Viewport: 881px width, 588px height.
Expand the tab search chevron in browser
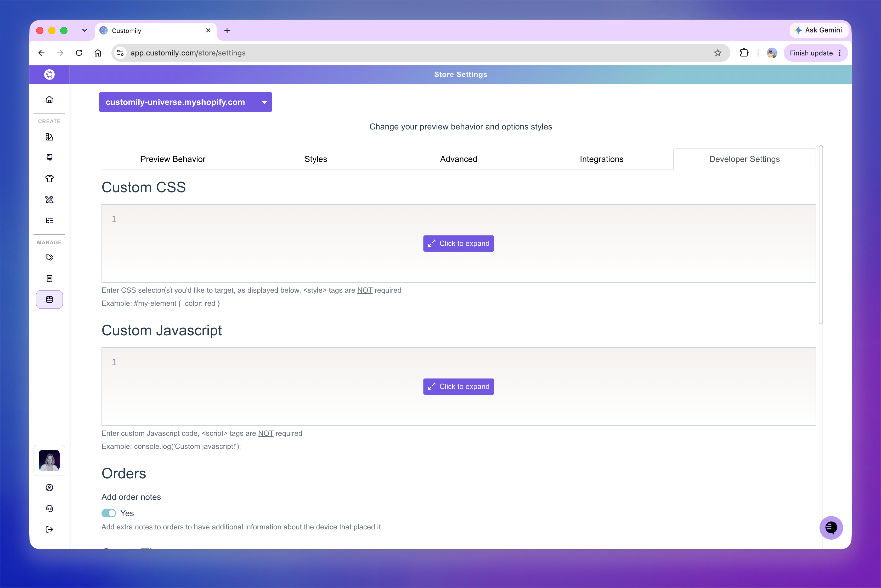tap(85, 30)
